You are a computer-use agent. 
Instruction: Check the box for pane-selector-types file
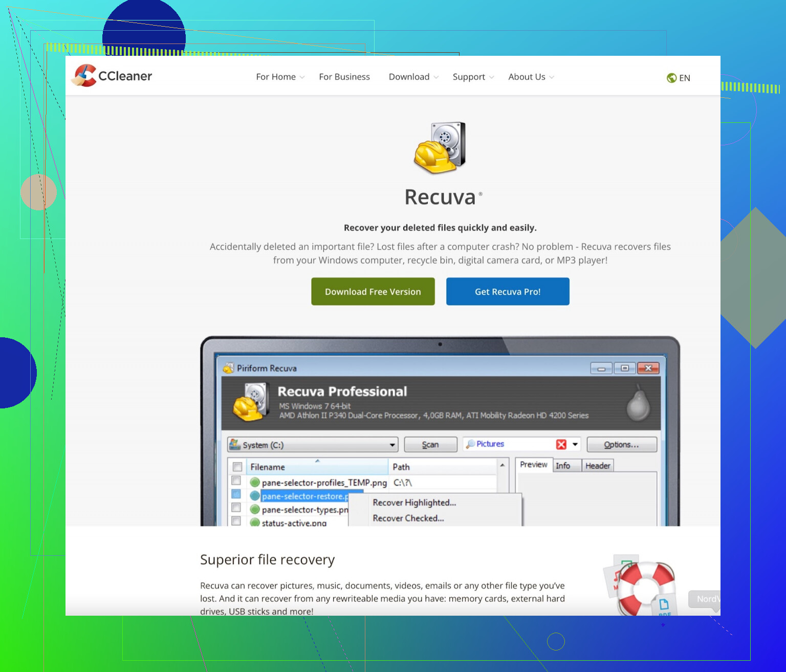point(236,508)
